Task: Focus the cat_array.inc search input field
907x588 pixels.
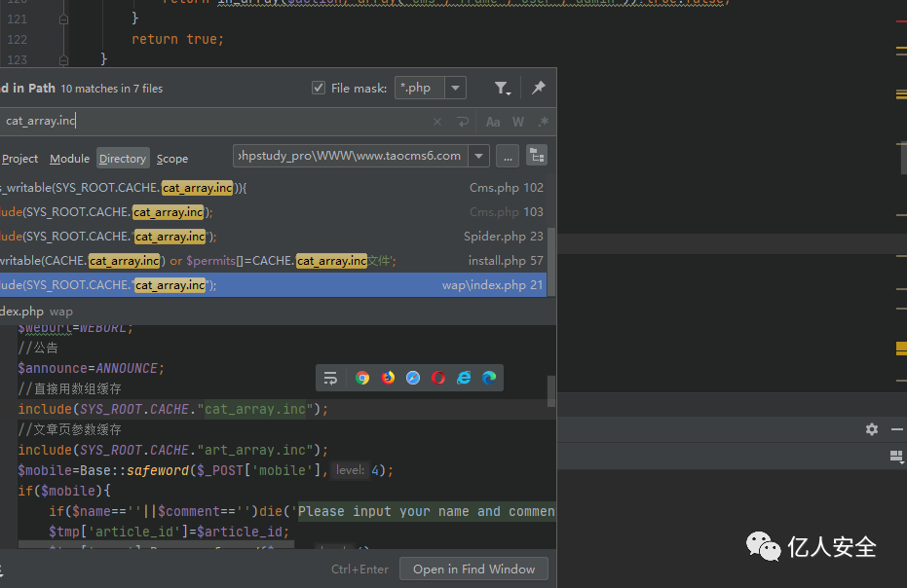Action: pos(214,121)
